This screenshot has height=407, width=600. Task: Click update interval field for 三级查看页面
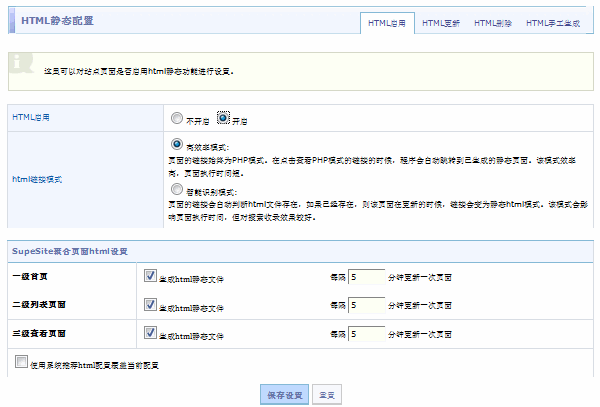(367, 333)
